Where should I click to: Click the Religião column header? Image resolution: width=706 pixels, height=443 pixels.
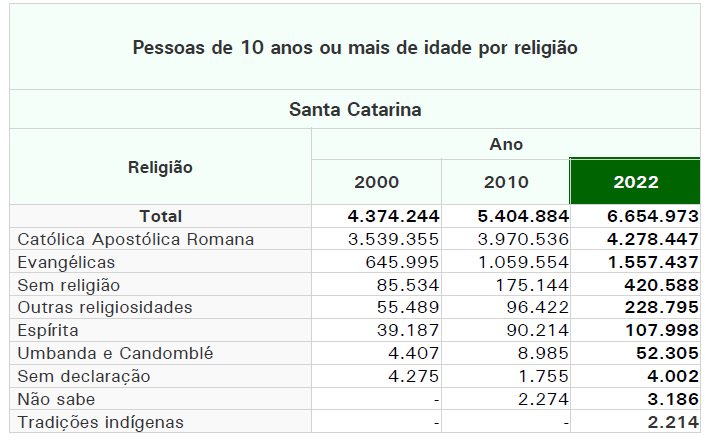[x=160, y=167]
